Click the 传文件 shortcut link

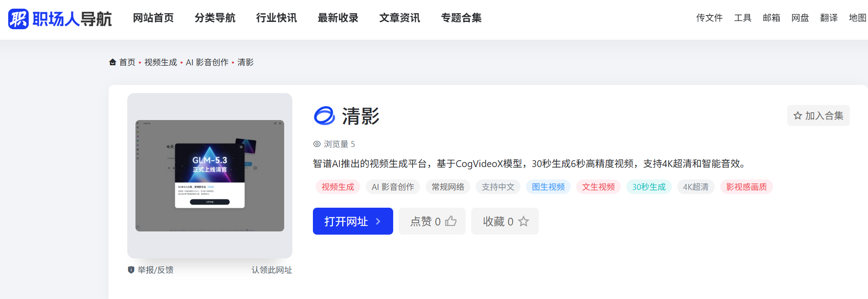pos(709,18)
